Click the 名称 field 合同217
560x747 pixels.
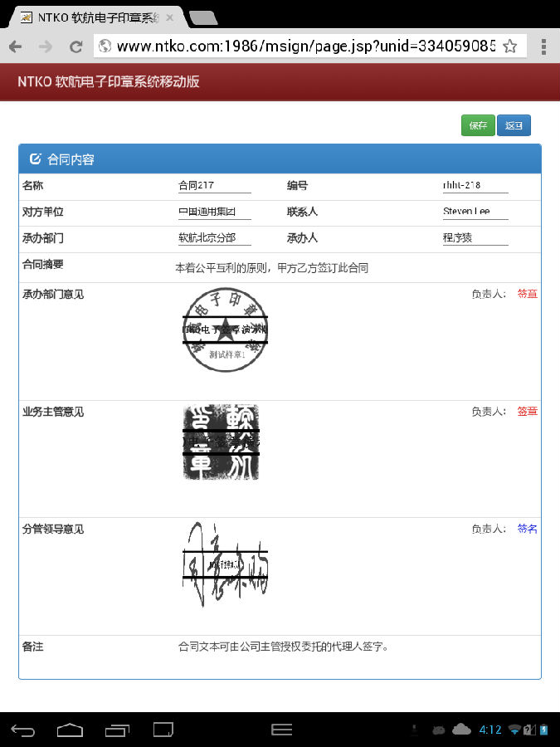(214, 186)
